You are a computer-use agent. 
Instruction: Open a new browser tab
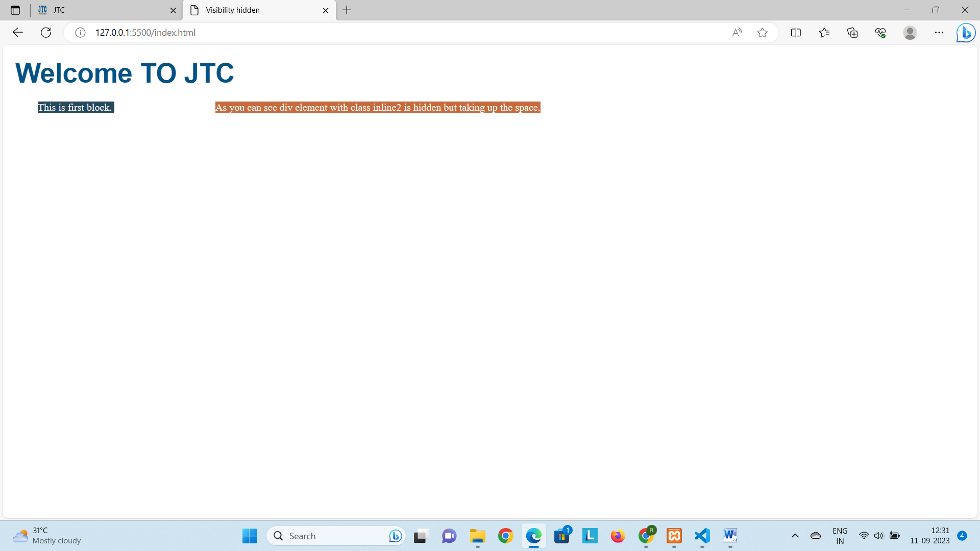347,10
